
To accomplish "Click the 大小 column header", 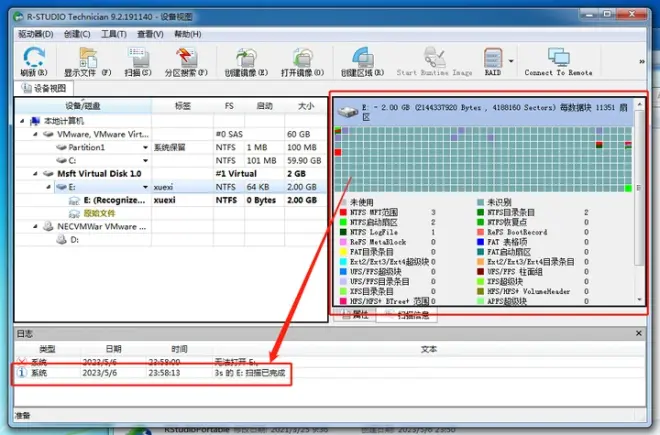I will click(x=306, y=106).
